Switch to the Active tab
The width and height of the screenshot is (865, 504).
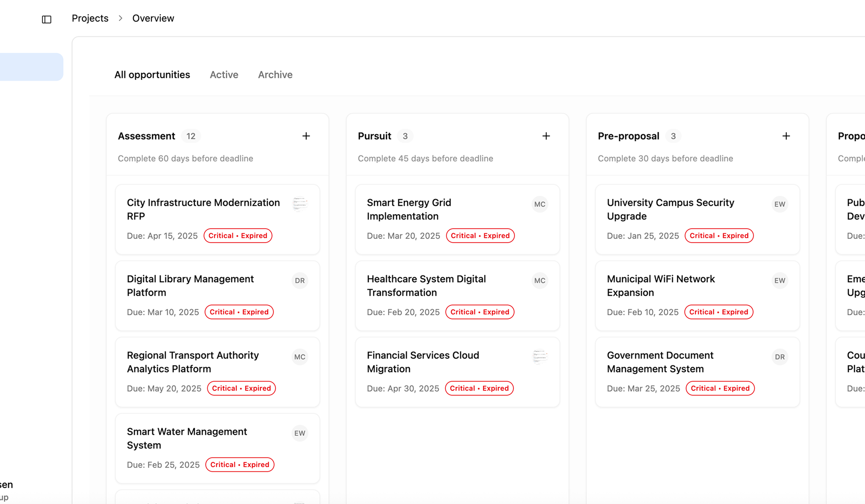(224, 75)
